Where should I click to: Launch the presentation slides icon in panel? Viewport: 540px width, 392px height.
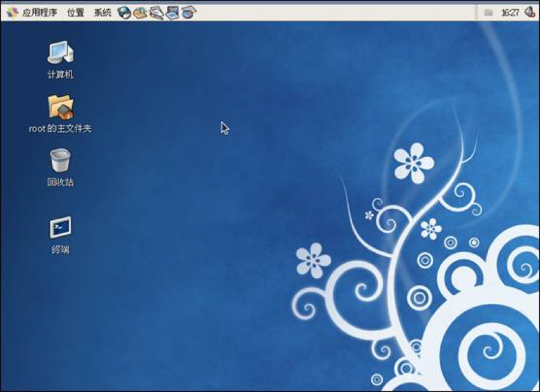(x=172, y=12)
